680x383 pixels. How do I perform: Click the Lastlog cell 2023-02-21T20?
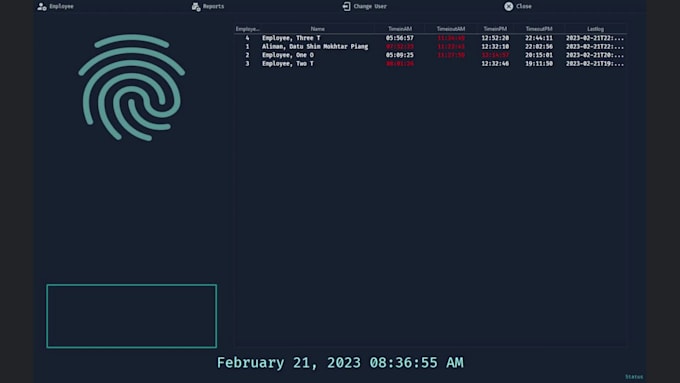click(595, 55)
